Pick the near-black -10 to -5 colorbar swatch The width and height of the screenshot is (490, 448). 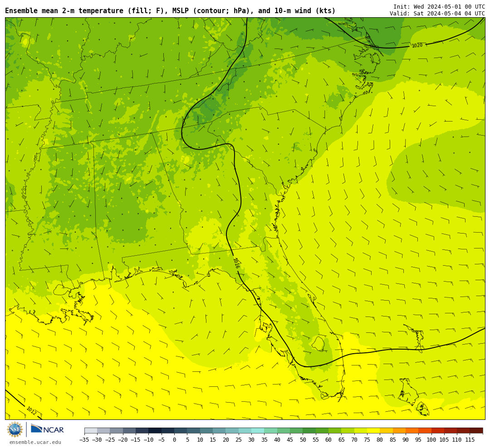(155, 431)
